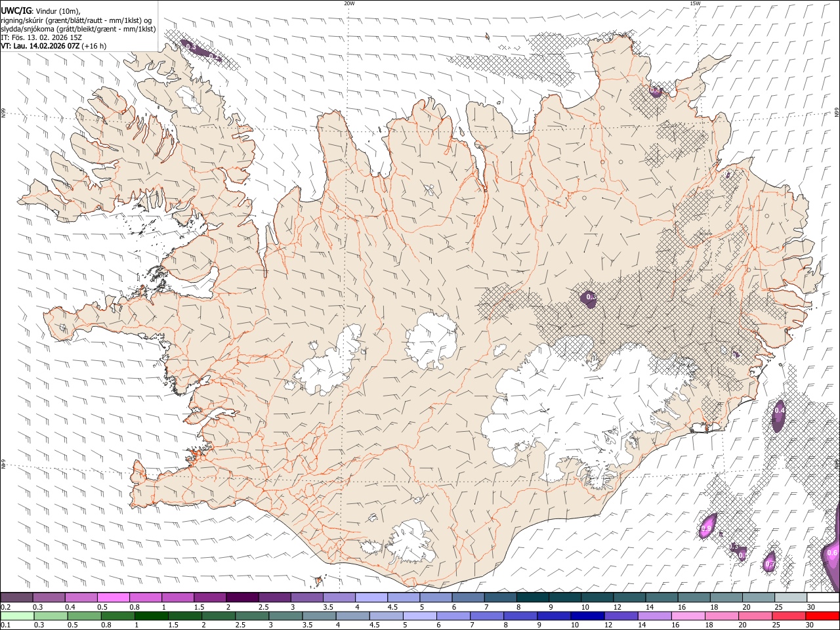Image resolution: width=840 pixels, height=630 pixels.
Task: Select the dark mauve 0.2 swatch, upper legend
Action: click(x=16, y=598)
